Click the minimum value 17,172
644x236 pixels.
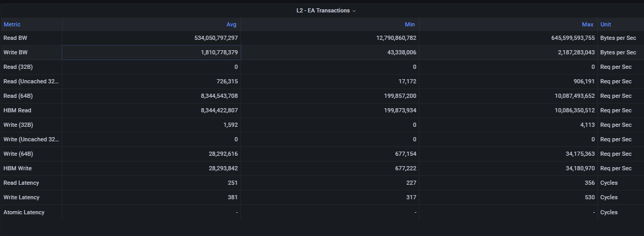[x=407, y=81]
